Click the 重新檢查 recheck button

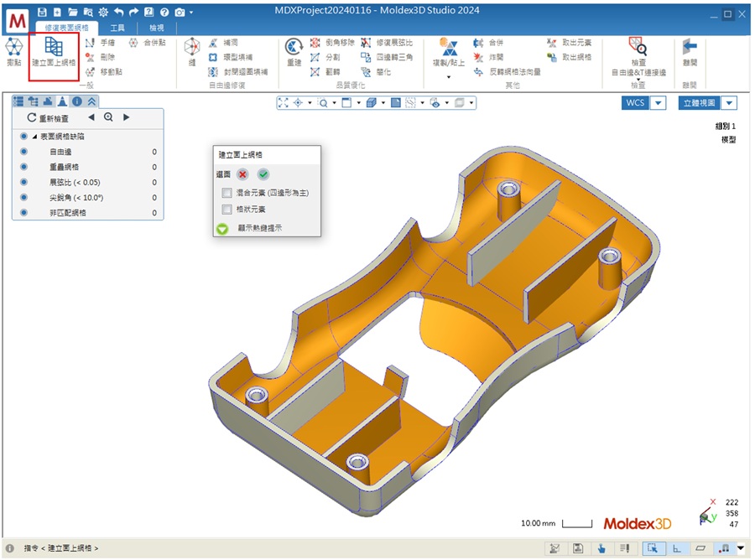(50, 118)
